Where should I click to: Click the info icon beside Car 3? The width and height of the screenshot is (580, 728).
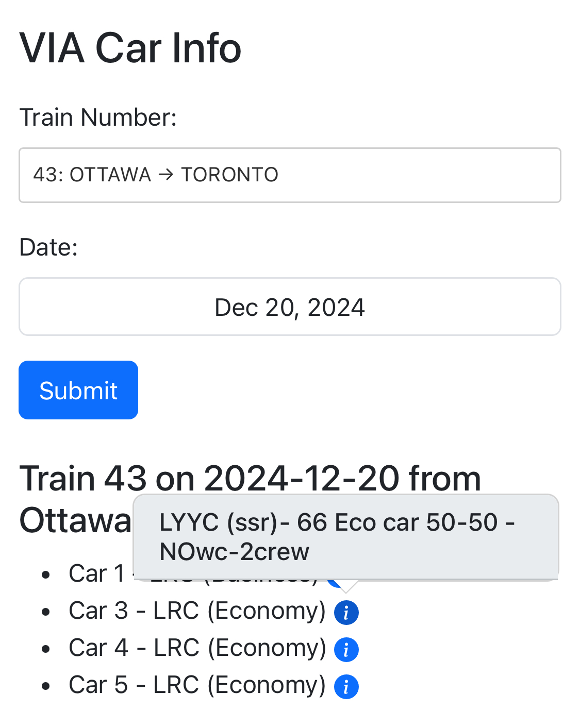[346, 613]
